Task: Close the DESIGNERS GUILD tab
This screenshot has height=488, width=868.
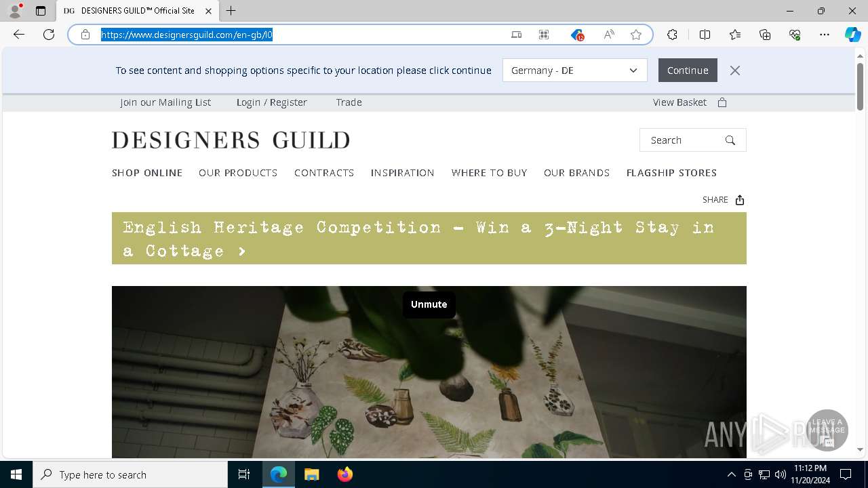Action: point(209,11)
